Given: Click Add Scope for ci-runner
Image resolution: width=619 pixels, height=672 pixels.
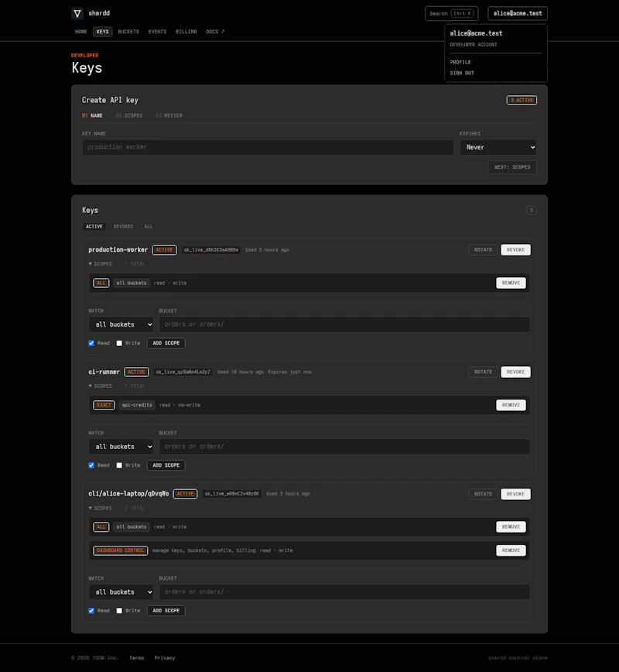Looking at the screenshot, I should (x=166, y=465).
